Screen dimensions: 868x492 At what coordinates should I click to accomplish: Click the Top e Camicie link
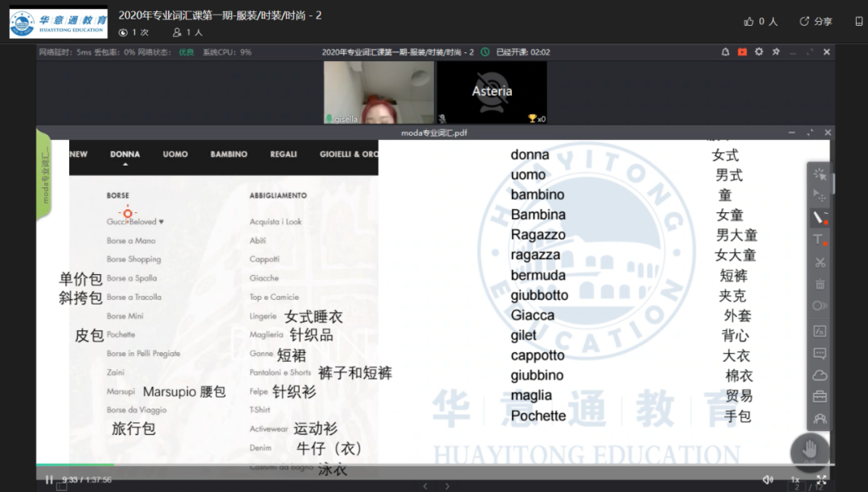[x=274, y=297]
